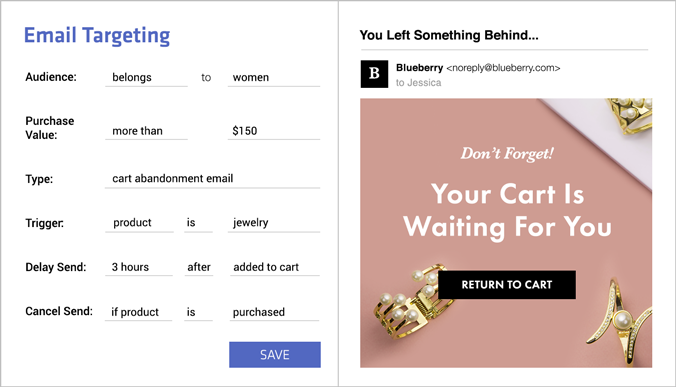Click the noreply@blueberry.com sender address
This screenshot has height=387, width=676.
click(503, 68)
